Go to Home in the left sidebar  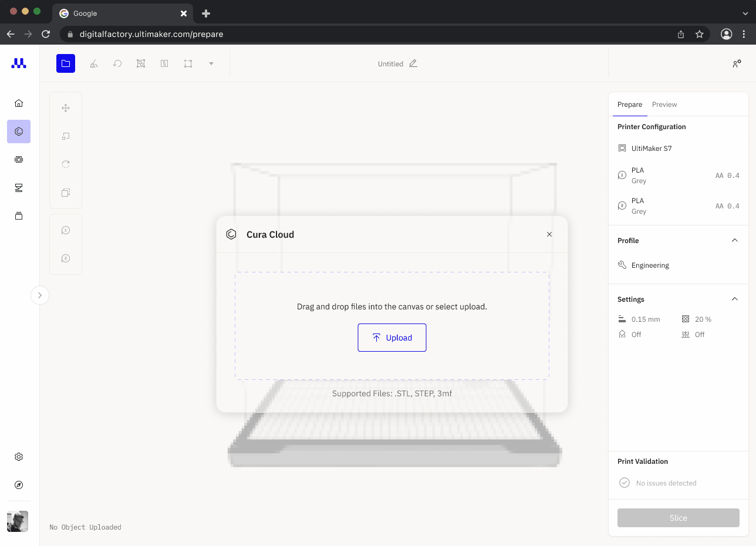pos(18,102)
